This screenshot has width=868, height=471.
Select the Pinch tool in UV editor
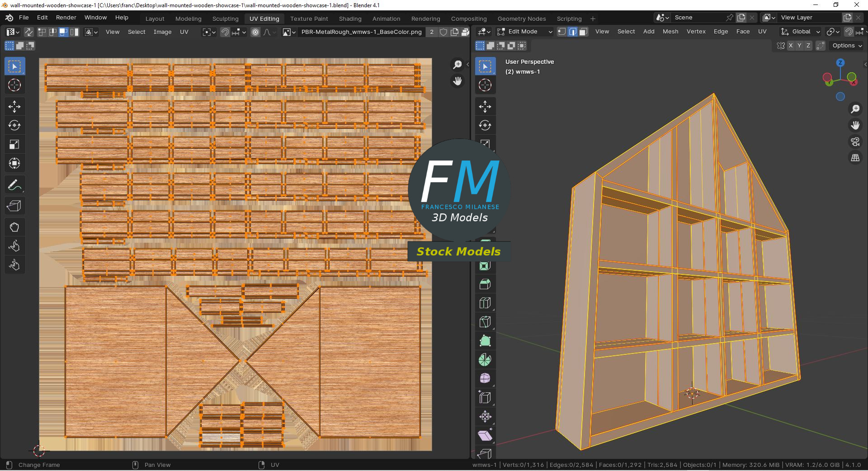click(x=14, y=265)
